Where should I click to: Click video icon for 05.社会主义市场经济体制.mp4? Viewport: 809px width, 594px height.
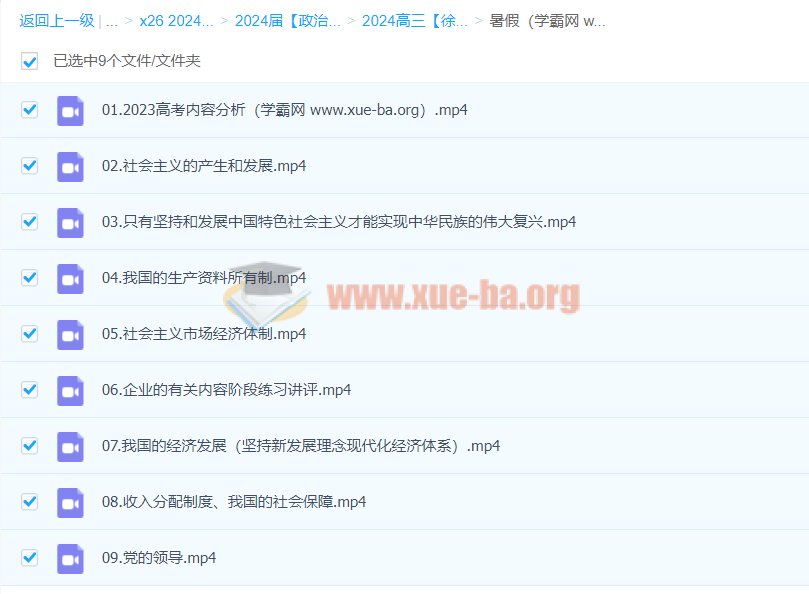point(70,334)
